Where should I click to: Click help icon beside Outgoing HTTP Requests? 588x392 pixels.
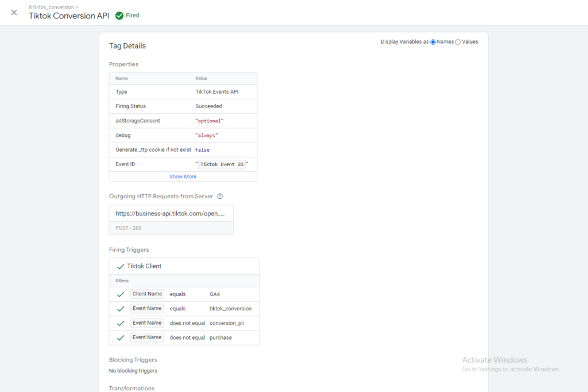(x=220, y=197)
